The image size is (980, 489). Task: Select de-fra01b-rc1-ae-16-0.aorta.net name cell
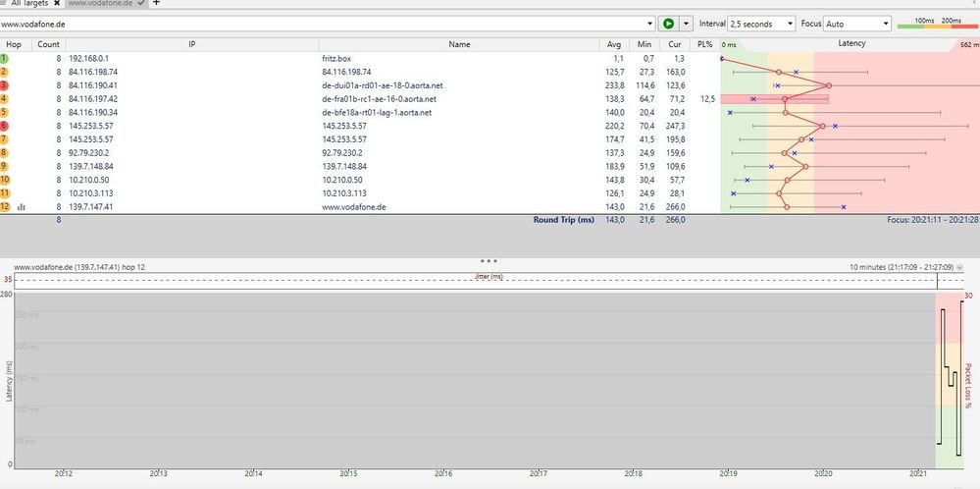(x=380, y=99)
